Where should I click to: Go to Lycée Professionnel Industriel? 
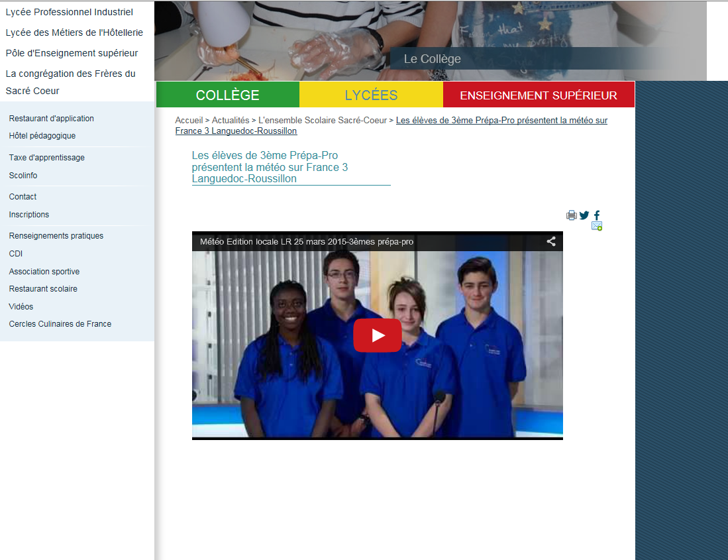[x=69, y=12]
